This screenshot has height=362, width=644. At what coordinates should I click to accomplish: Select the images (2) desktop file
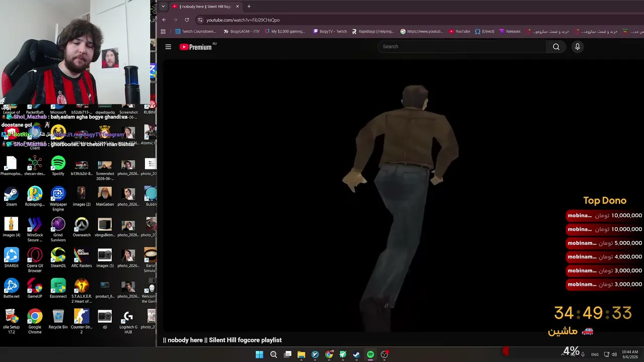tap(82, 197)
